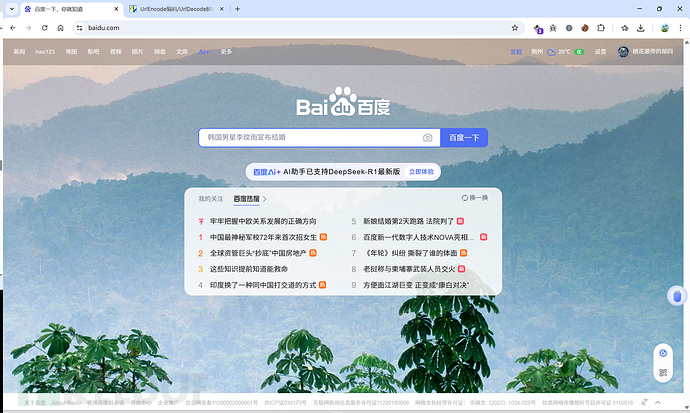Viewport: 690px width, 413px height.
Task: Open the AI+ navigation link
Action: [x=204, y=52]
